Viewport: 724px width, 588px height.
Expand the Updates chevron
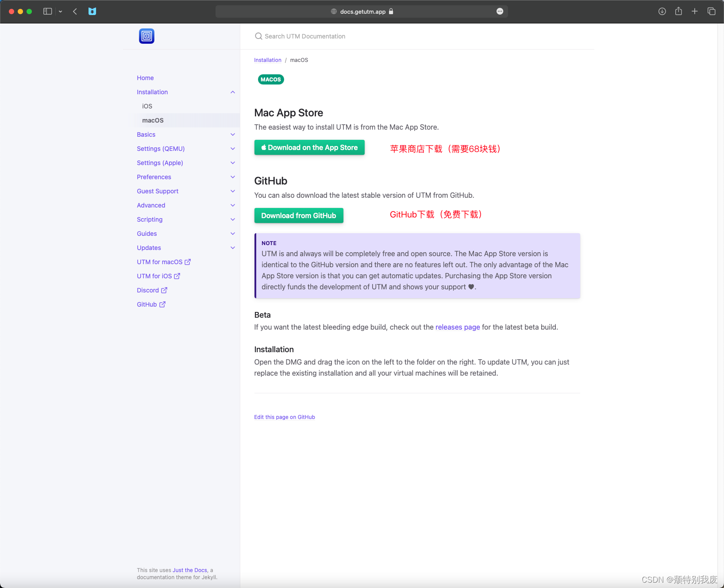click(233, 248)
